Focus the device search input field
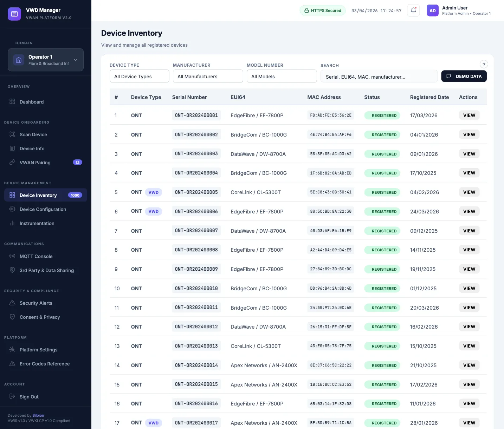The width and height of the screenshot is (504, 429). point(379,77)
